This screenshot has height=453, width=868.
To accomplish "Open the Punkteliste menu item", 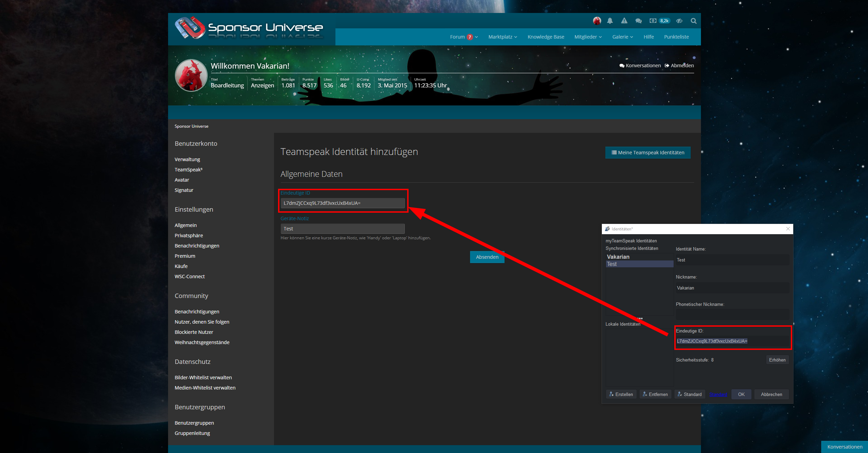I will tap(676, 37).
